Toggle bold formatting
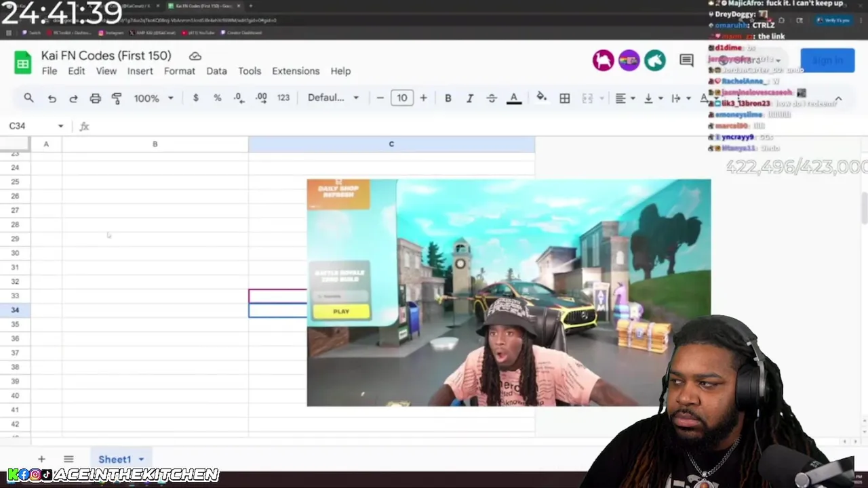Screen dimensions: 868x488 (448, 98)
